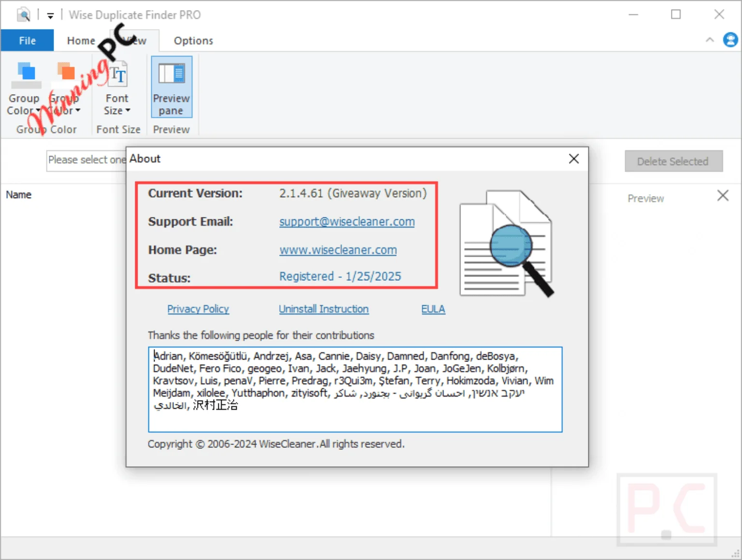The image size is (742, 560).
Task: Open the Privacy Policy link
Action: [x=198, y=309]
